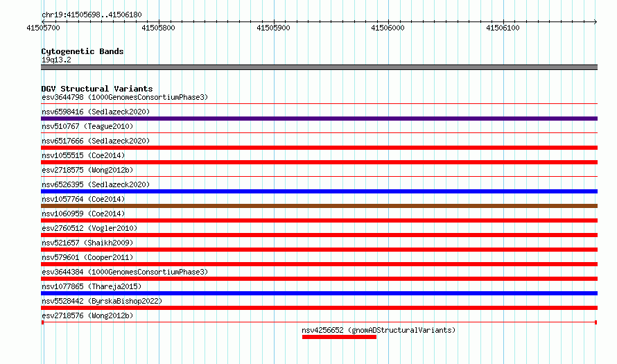Click the esv2760512 Vogler2010 red bar
The height and width of the screenshot is (364, 617).
click(x=319, y=235)
